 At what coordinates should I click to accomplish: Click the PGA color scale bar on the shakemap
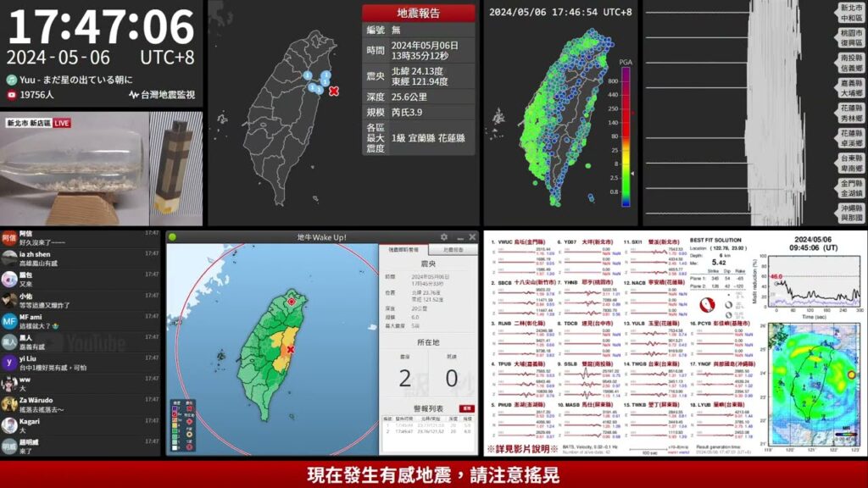pos(626,134)
